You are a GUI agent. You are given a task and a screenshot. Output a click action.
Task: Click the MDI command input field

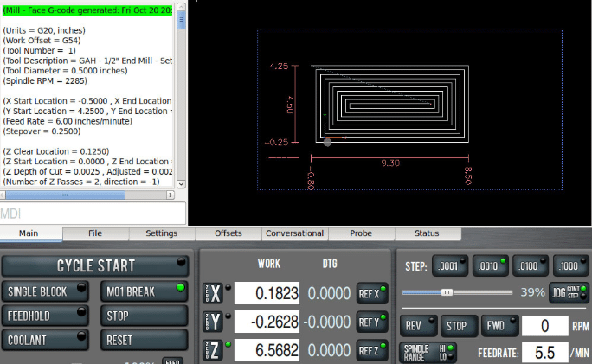coord(93,214)
